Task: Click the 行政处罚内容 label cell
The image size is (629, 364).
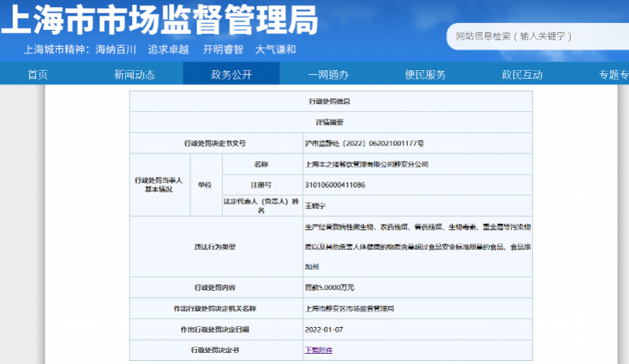Action: [215, 288]
